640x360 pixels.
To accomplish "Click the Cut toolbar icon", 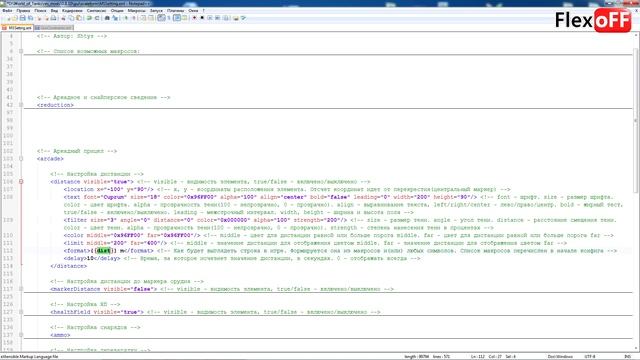I will point(63,18).
